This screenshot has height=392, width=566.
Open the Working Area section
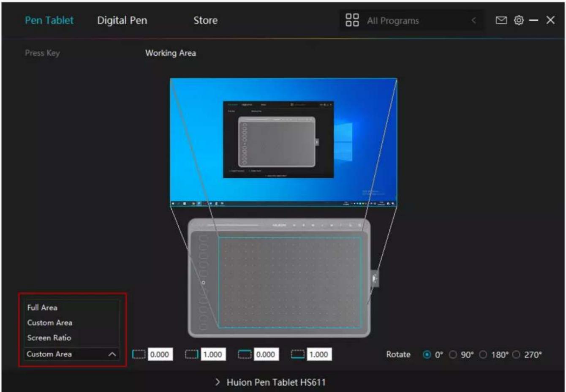pyautogui.click(x=171, y=53)
